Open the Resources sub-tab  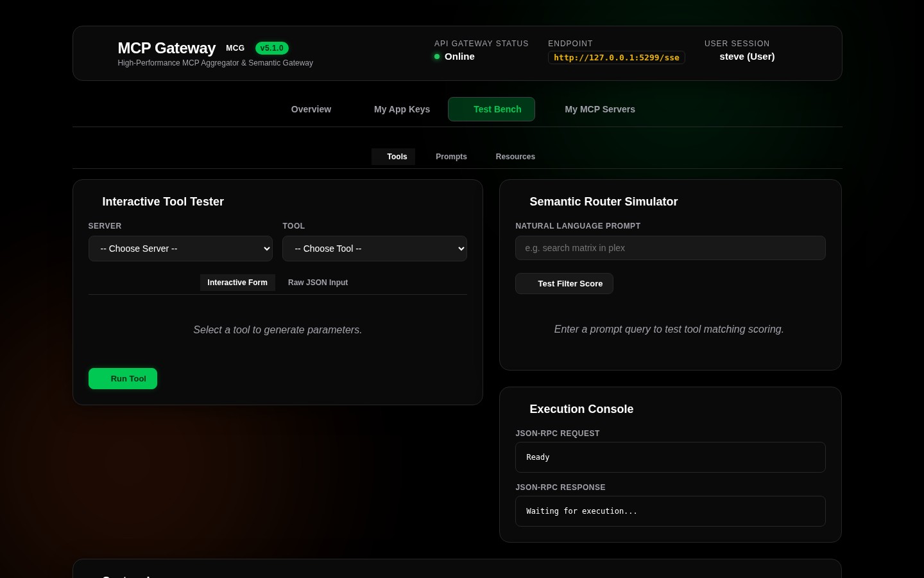tap(515, 157)
